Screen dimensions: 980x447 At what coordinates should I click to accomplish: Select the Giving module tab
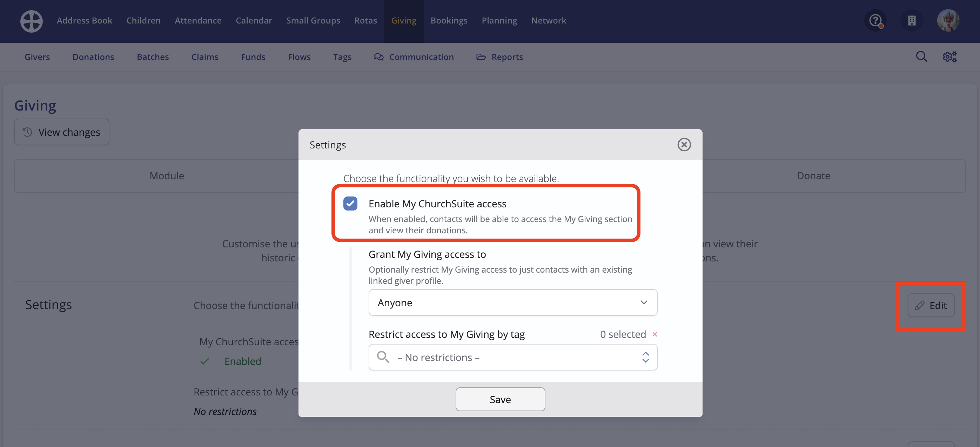pyautogui.click(x=404, y=21)
